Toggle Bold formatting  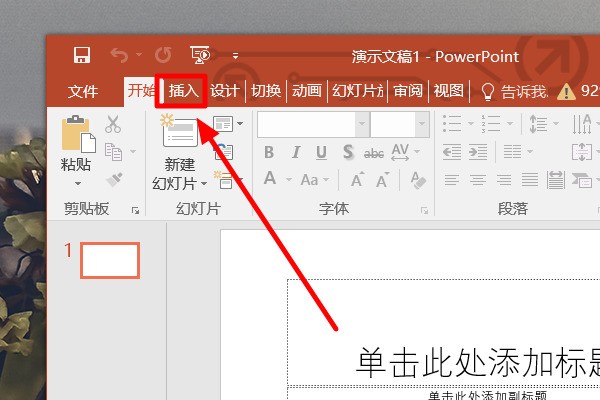269,153
